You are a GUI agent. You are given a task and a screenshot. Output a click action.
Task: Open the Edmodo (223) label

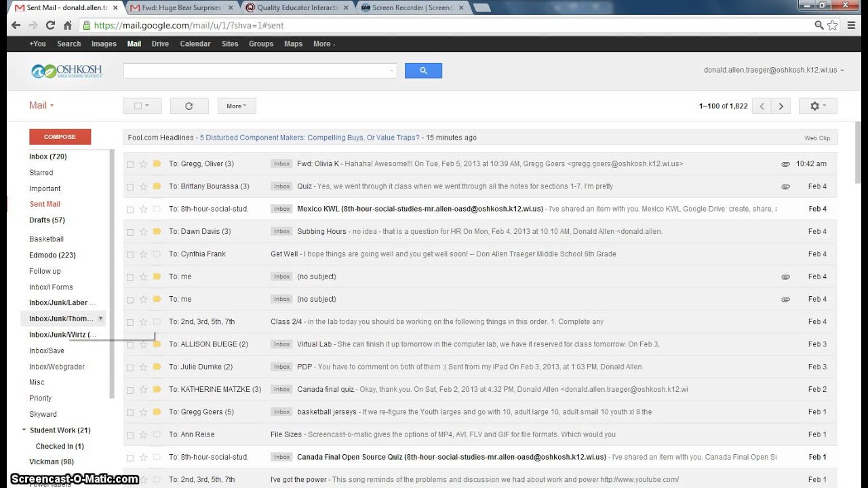(x=52, y=256)
